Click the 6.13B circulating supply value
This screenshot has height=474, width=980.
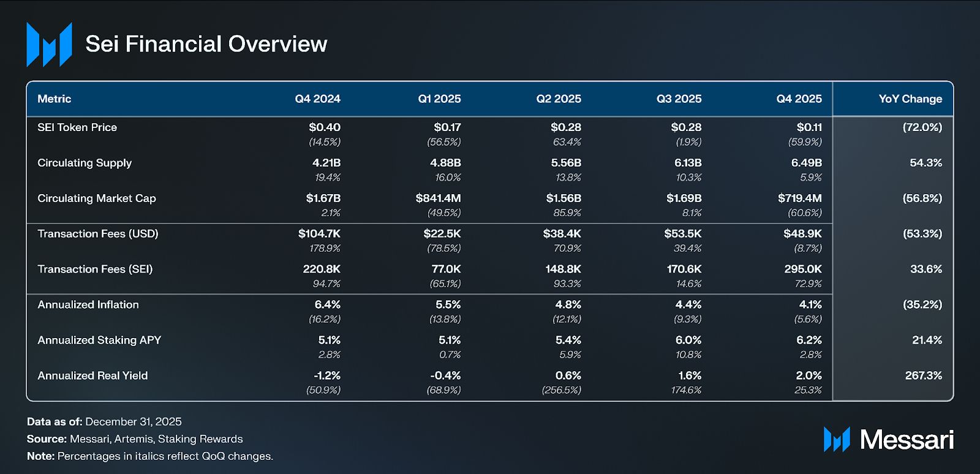(x=688, y=163)
